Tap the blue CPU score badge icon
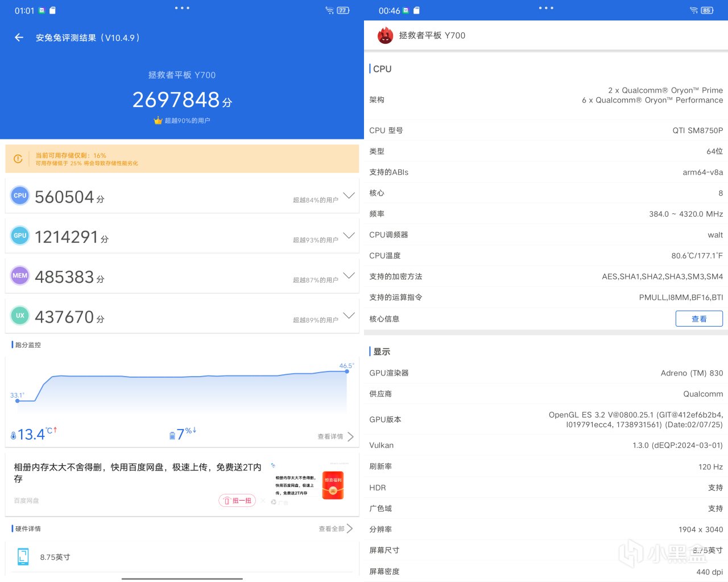The width and height of the screenshot is (728, 582). click(20, 196)
